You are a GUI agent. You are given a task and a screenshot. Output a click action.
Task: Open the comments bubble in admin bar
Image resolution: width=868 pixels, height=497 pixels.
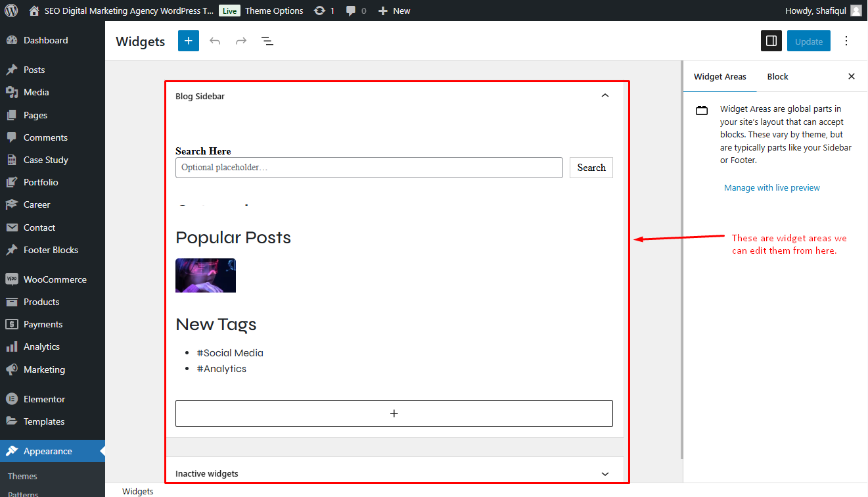(351, 11)
